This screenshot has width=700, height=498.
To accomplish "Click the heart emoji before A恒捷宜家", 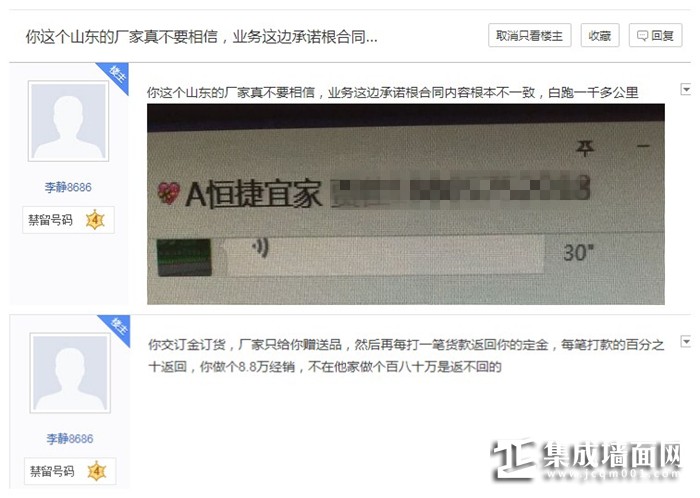I will tap(169, 193).
